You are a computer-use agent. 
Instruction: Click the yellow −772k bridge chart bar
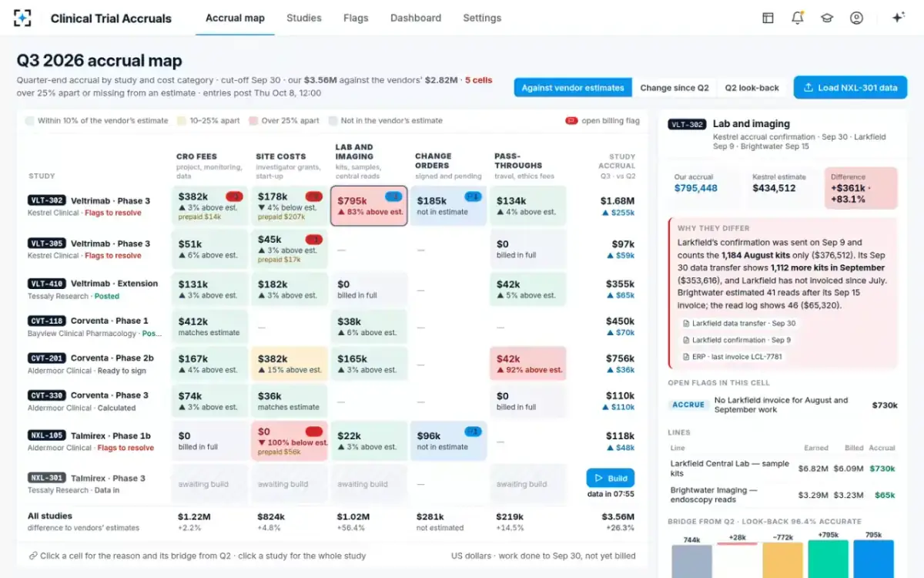pyautogui.click(x=783, y=560)
